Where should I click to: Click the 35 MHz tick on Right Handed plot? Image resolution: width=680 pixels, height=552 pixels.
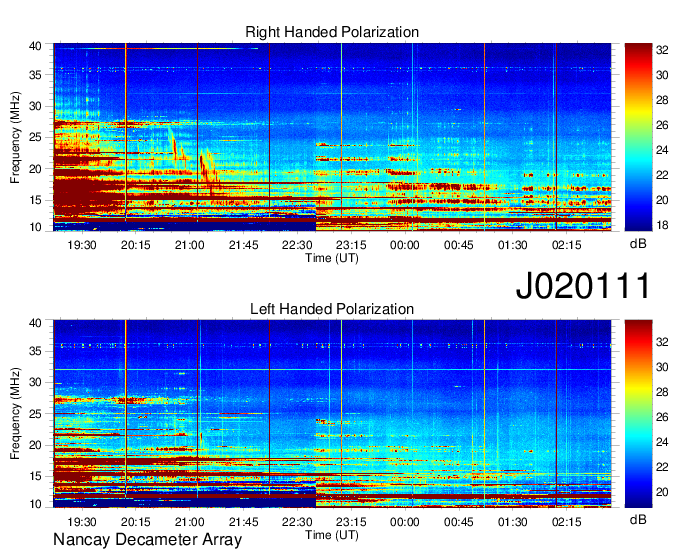click(35, 75)
